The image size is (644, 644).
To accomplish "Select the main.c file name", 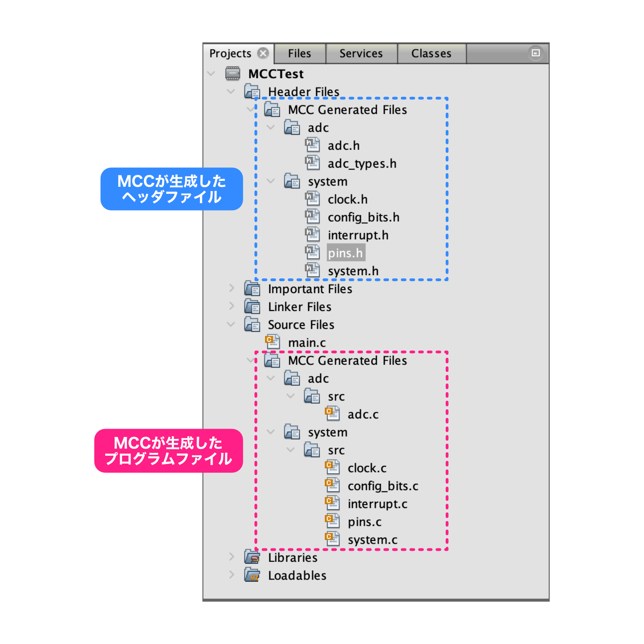I will [x=307, y=343].
